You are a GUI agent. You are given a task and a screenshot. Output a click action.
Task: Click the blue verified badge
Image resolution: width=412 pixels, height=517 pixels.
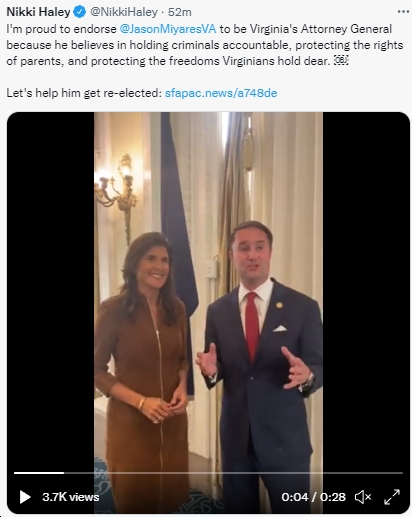[x=79, y=12]
